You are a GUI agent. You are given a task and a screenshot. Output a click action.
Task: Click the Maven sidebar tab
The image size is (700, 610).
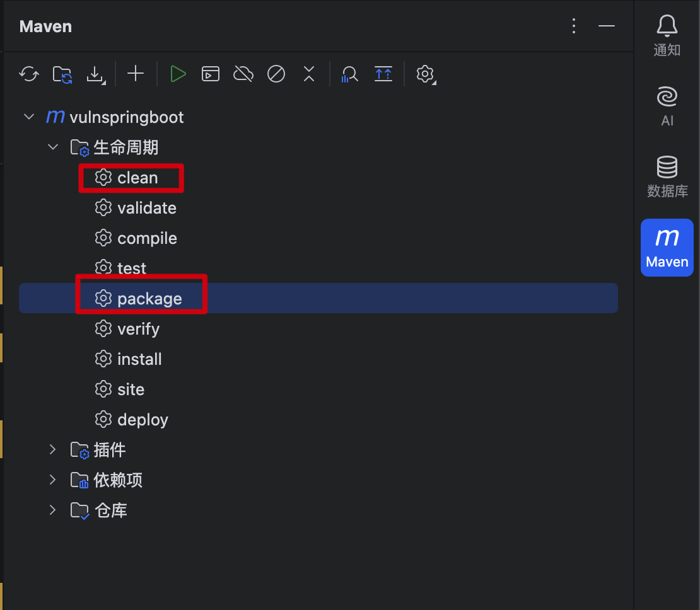click(667, 248)
